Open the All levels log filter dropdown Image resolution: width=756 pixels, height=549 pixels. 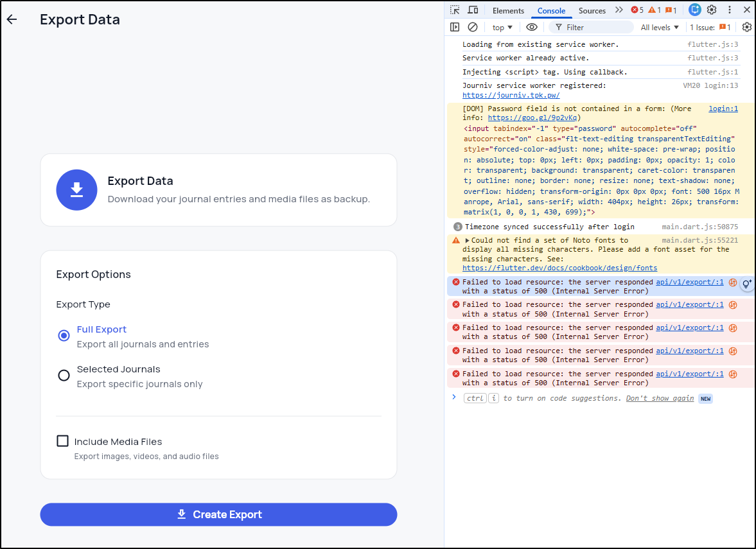click(x=660, y=27)
